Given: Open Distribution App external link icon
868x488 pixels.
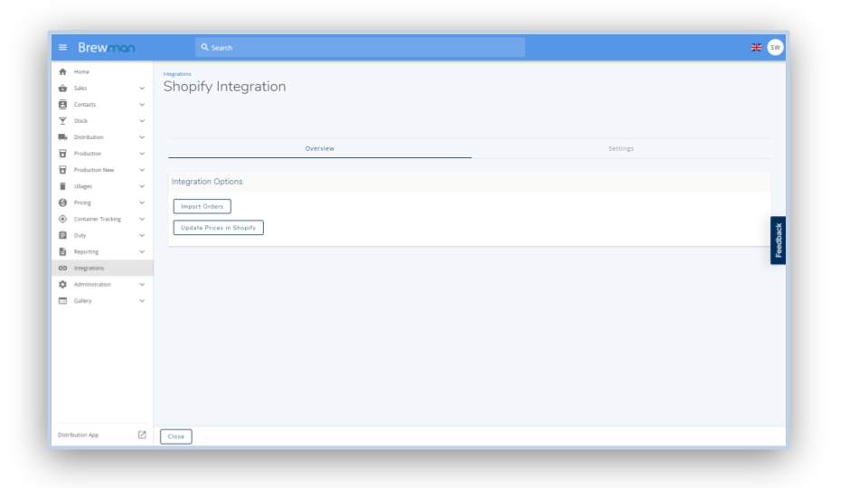Looking at the screenshot, I should click(x=142, y=435).
